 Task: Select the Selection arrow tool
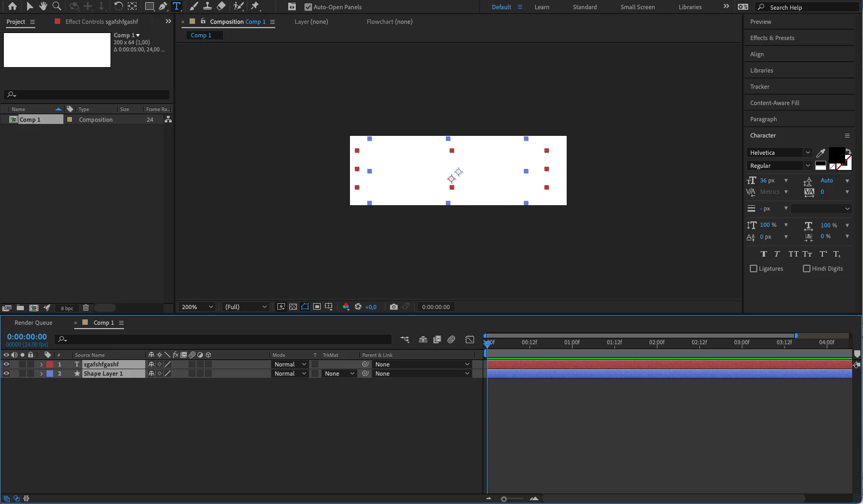click(30, 6)
